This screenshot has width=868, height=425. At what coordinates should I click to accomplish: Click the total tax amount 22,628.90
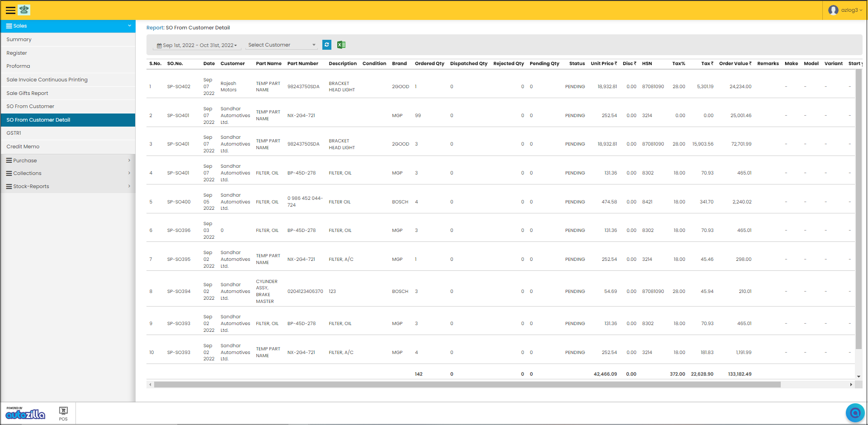(702, 374)
